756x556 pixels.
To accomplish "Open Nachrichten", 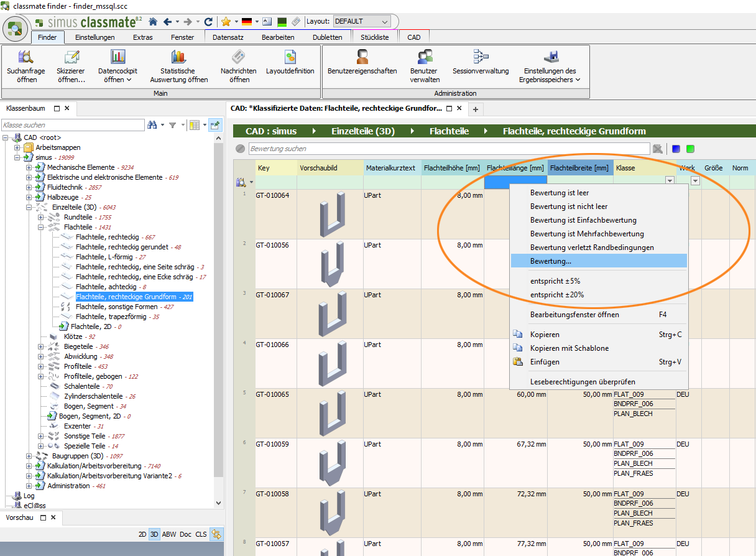I will point(239,67).
